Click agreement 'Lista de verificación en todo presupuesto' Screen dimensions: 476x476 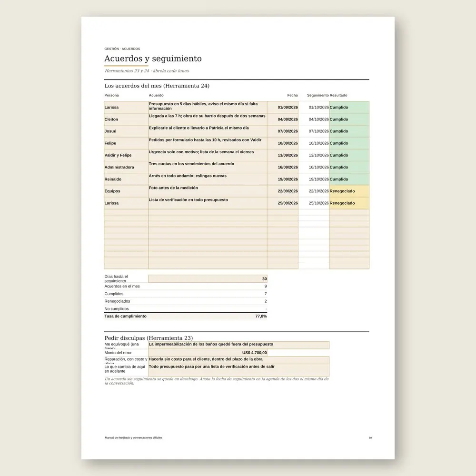coord(208,203)
